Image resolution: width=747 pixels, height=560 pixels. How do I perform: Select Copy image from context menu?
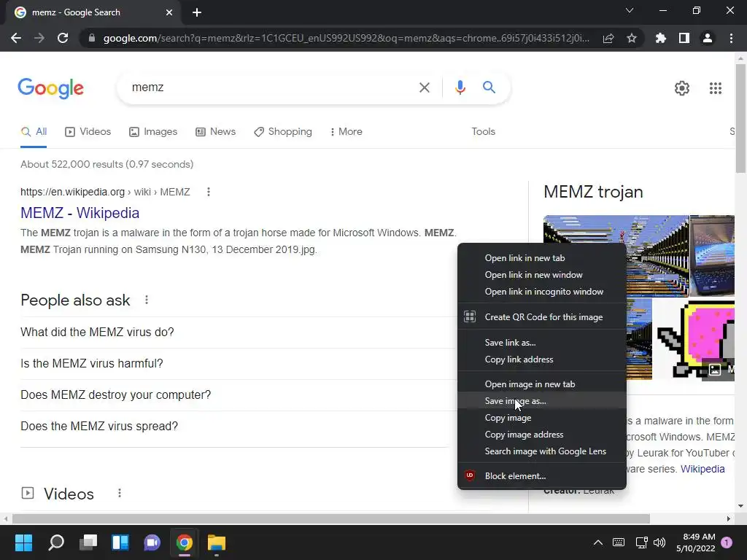coord(542,418)
